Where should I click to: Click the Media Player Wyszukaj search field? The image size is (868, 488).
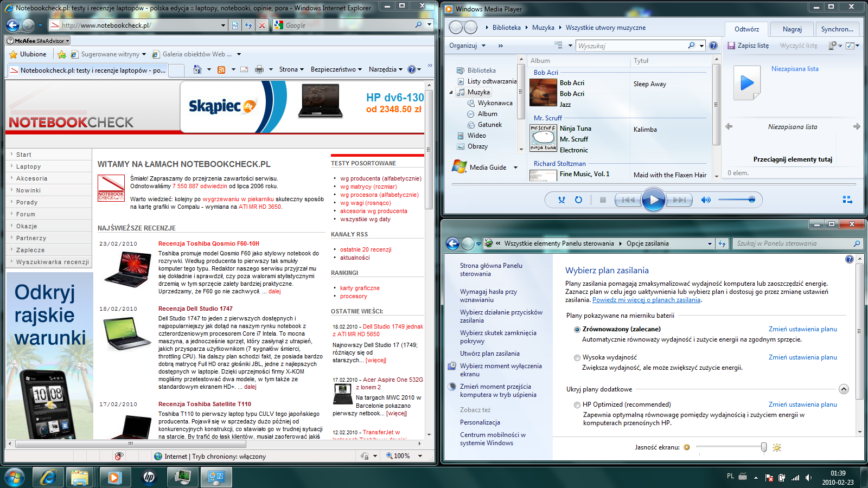(632, 46)
